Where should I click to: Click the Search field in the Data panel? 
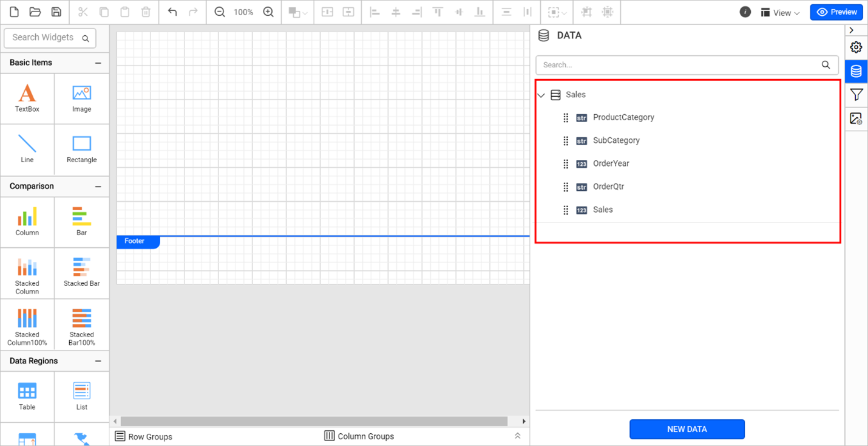pyautogui.click(x=687, y=65)
